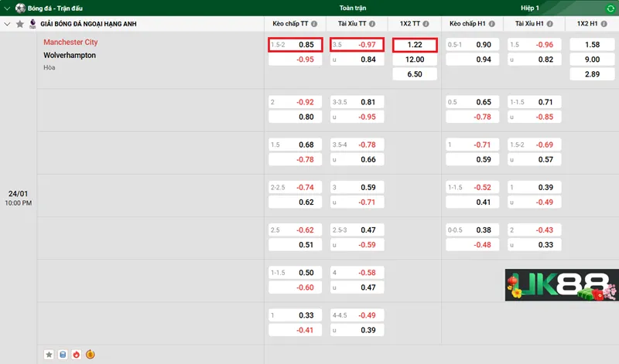Click the green refresh icon at top right

[610, 8]
